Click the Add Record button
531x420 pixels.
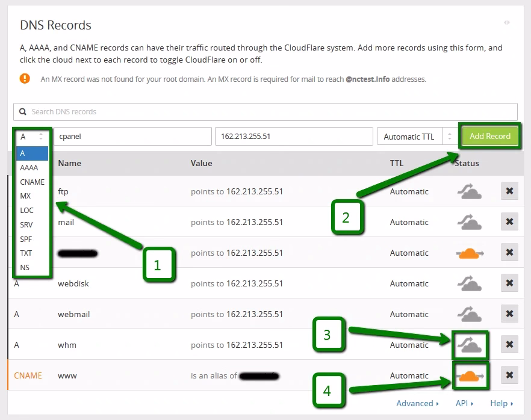coord(489,136)
